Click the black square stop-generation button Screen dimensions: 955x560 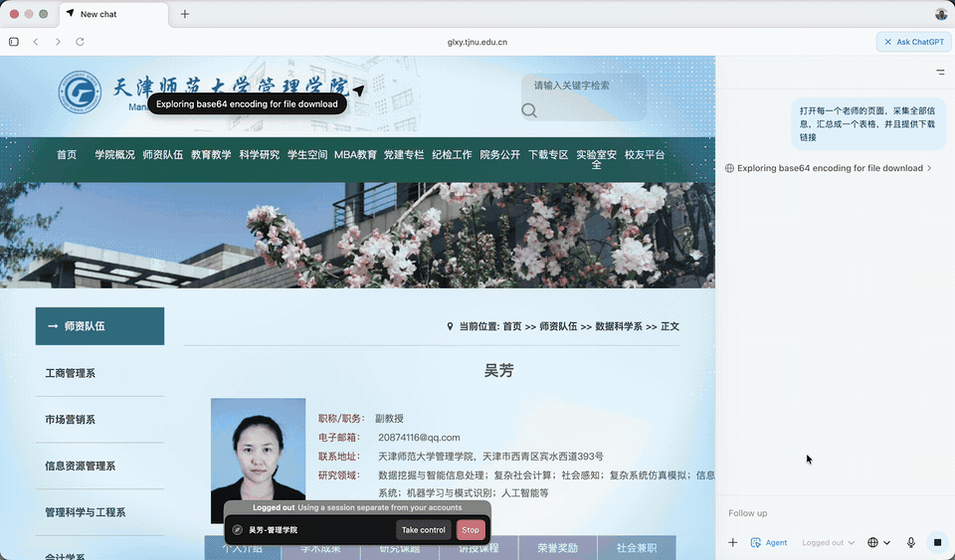(937, 542)
